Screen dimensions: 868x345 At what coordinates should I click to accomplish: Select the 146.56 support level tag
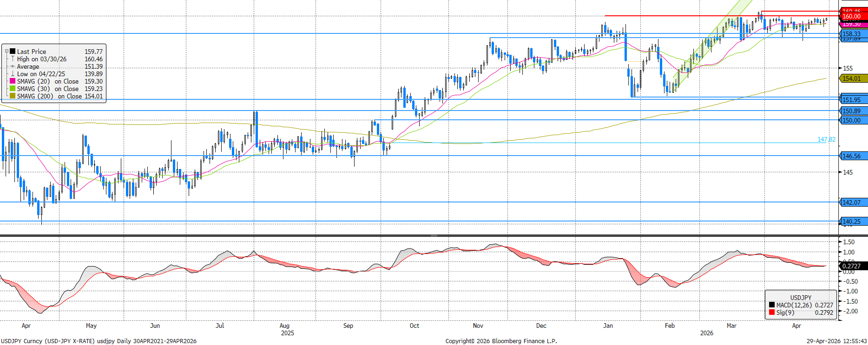[x=852, y=156]
